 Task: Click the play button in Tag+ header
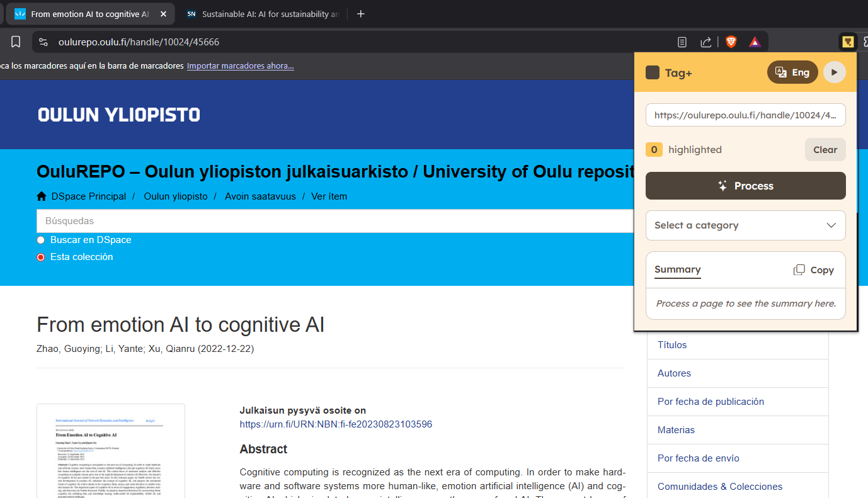coord(835,72)
